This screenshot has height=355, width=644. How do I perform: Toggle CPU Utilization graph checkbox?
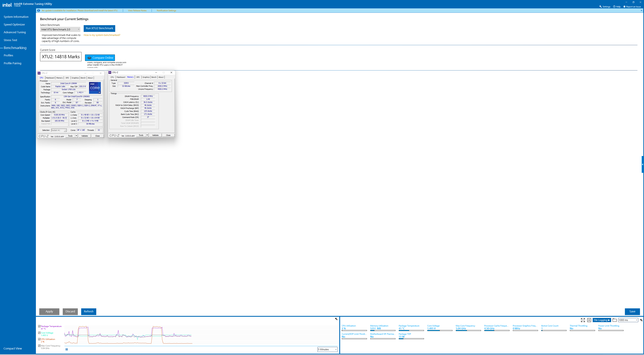[39, 339]
